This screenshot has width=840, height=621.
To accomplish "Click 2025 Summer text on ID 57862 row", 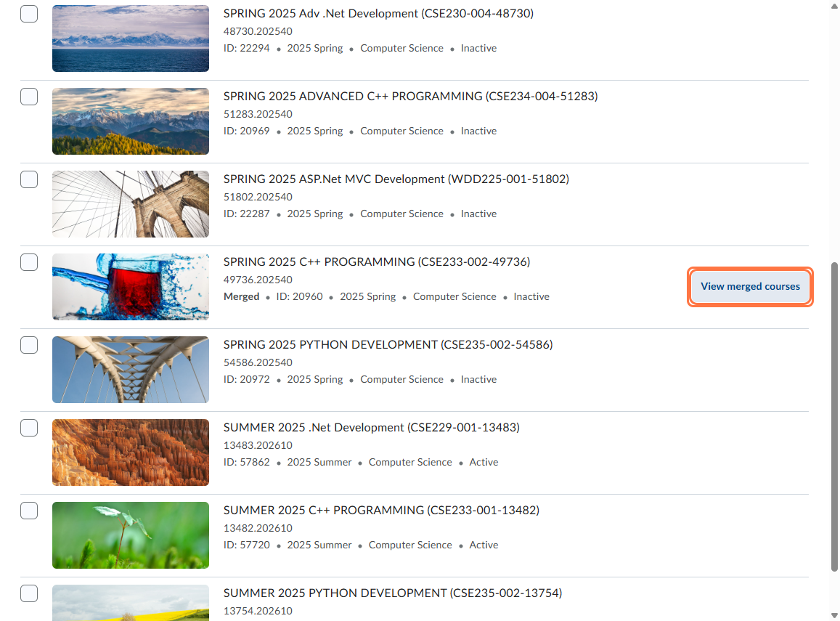I will click(x=319, y=463).
